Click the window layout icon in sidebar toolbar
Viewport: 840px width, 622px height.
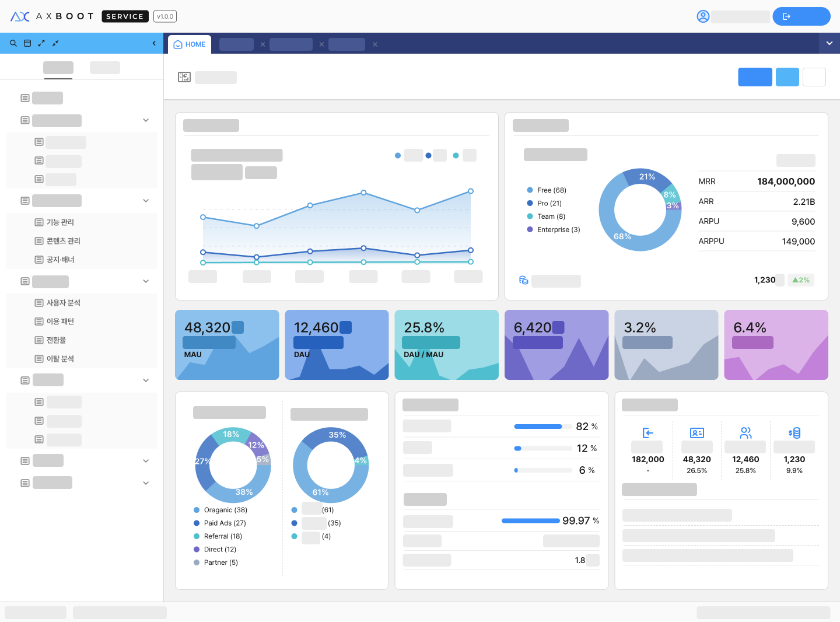click(27, 43)
